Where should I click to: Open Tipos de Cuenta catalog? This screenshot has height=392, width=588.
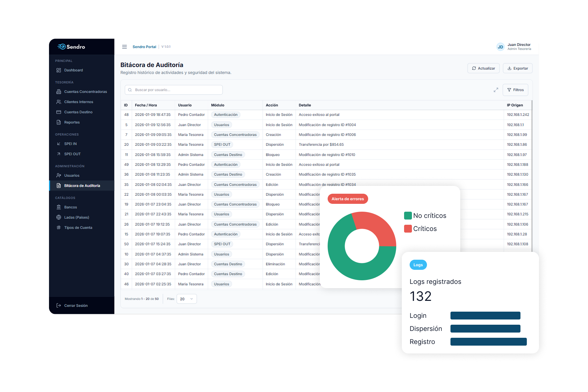(x=78, y=228)
